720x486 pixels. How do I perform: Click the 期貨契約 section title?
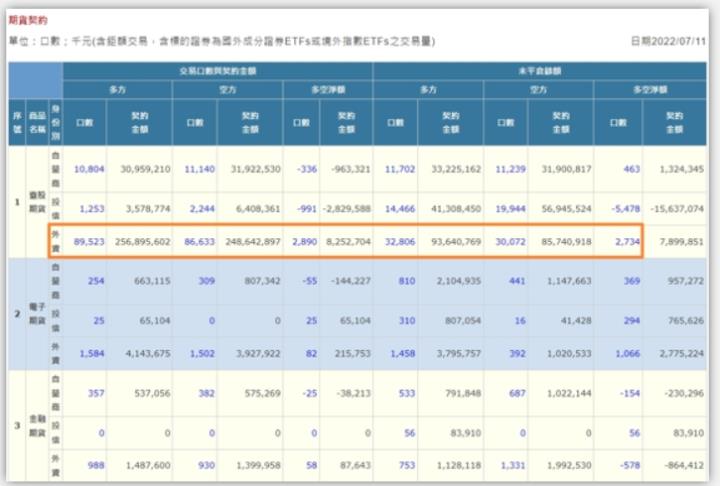click(28, 20)
